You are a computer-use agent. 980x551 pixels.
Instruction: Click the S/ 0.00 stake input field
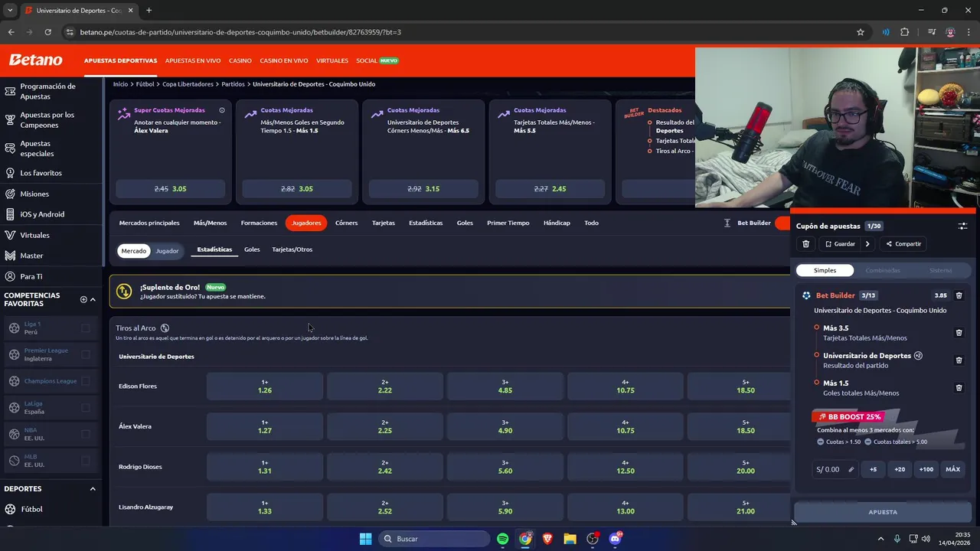click(x=835, y=469)
